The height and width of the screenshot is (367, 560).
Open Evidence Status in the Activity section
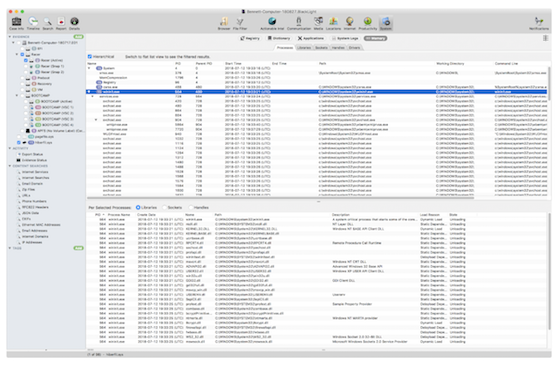34,160
